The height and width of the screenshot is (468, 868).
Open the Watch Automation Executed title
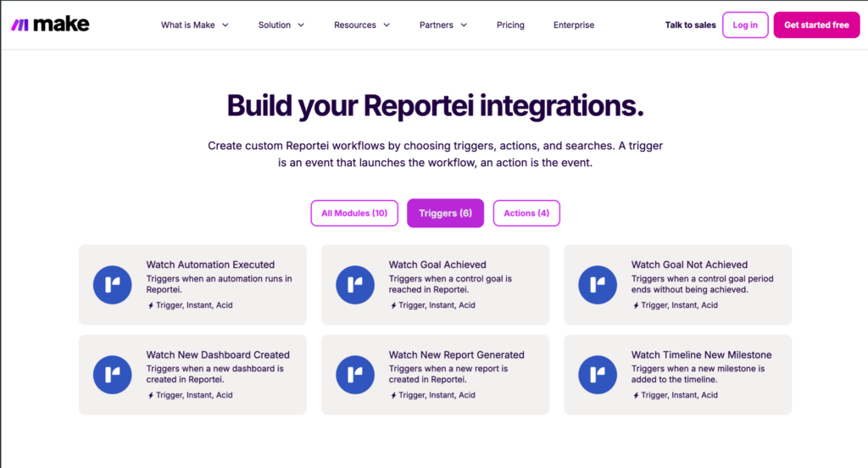coord(210,265)
